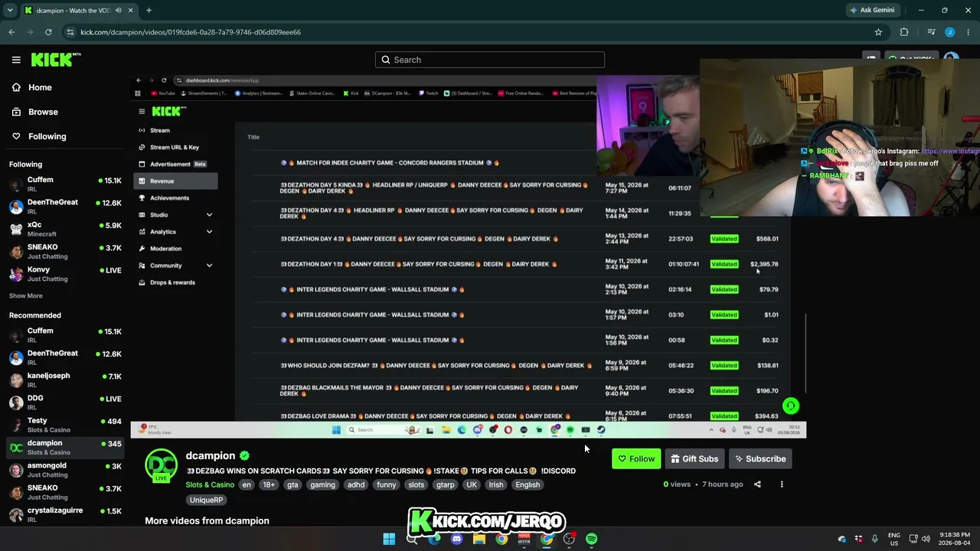
Task: Open asmongold's channel in Recommended
Action: (x=65, y=470)
